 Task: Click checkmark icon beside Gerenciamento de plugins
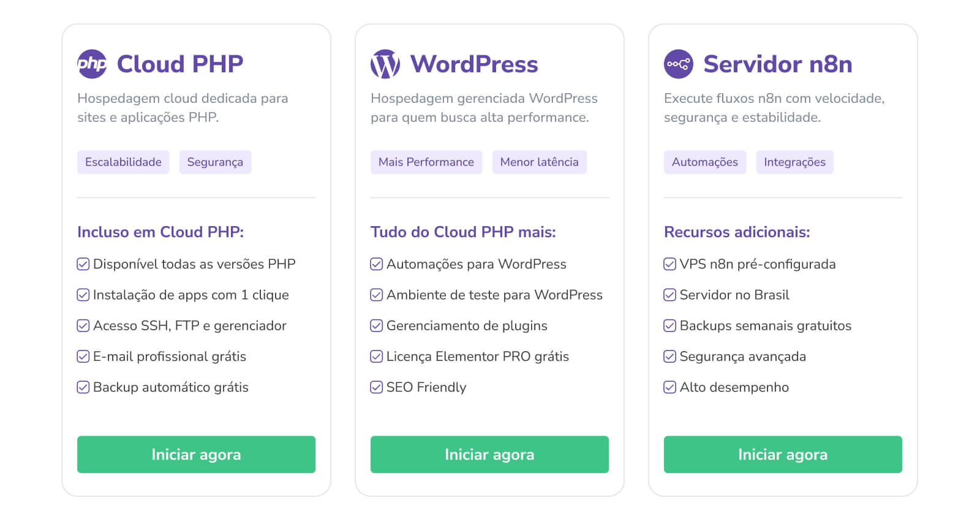tap(377, 326)
